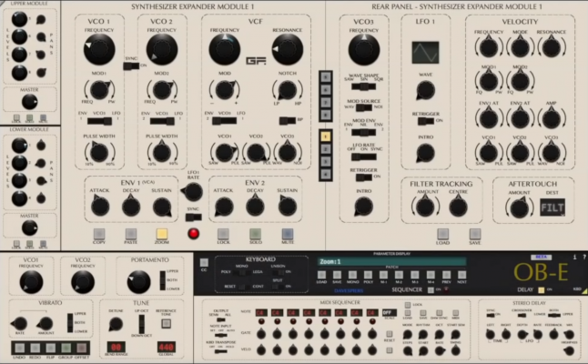Open the Aftertouch DEST display showing FILT

pos(553,207)
